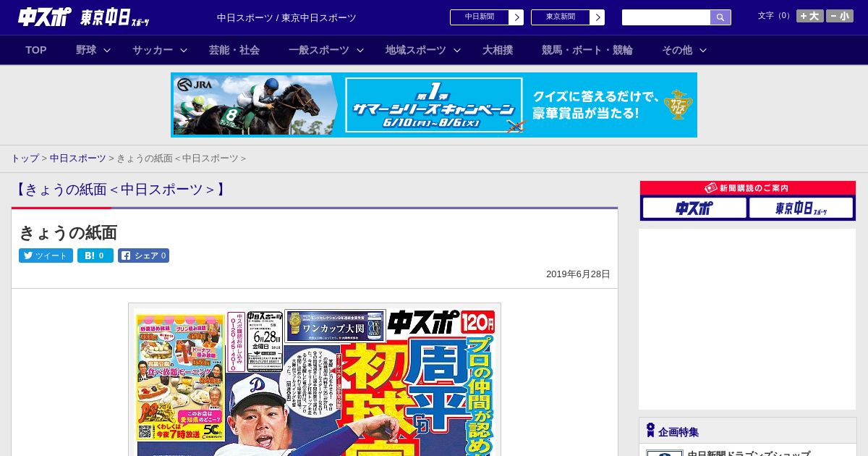This screenshot has height=456, width=868.
Task: Expand the サッカー navigation dropdown
Action: 160,50
